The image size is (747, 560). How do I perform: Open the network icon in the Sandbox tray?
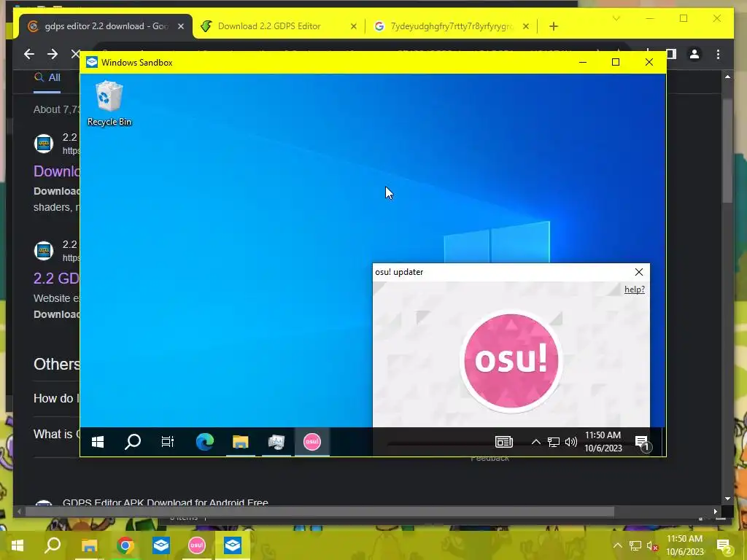[554, 442]
